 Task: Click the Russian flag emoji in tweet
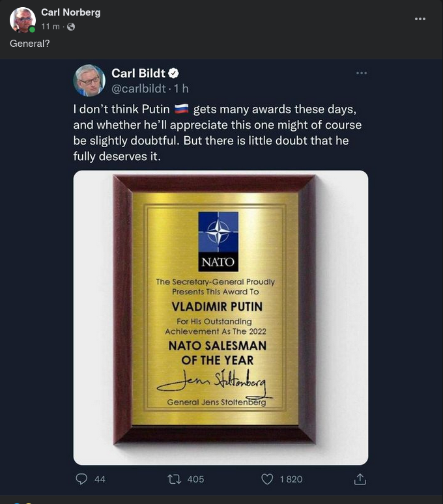point(182,109)
